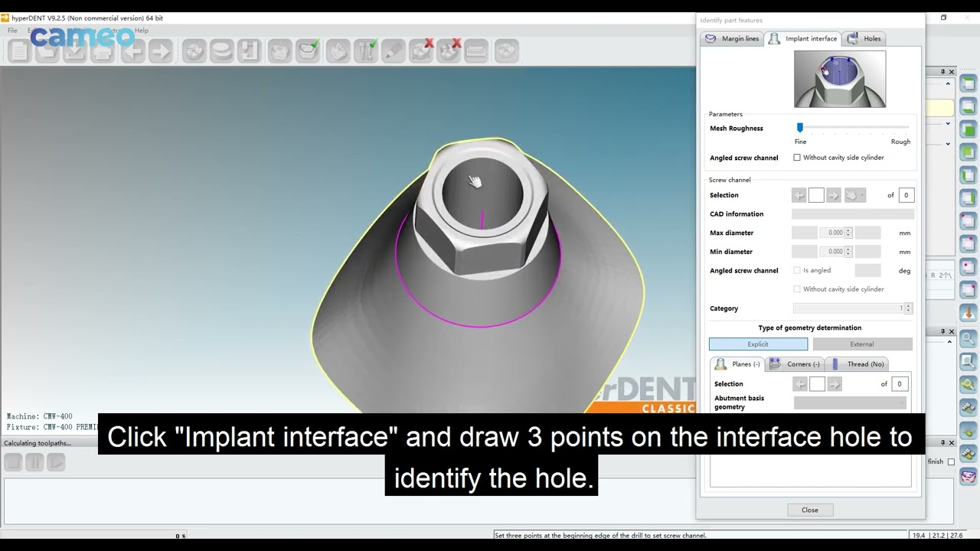Click the fixture toolbar icon right of stacked discs
Viewport: 980px width, 551px height.
(x=249, y=51)
